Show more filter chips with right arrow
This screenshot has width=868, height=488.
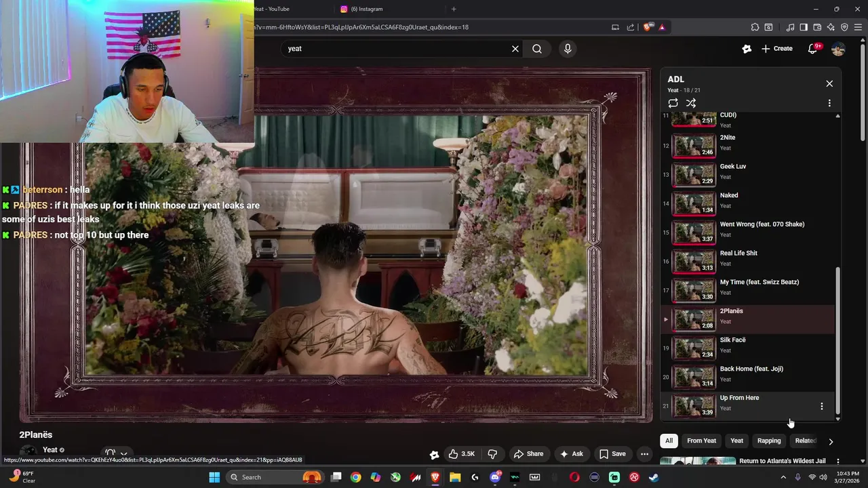tap(831, 441)
